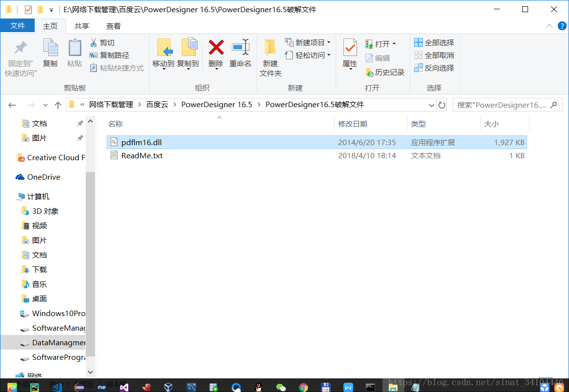Click the Cut (剪切) scissors button
The width and height of the screenshot is (569, 392).
click(102, 43)
